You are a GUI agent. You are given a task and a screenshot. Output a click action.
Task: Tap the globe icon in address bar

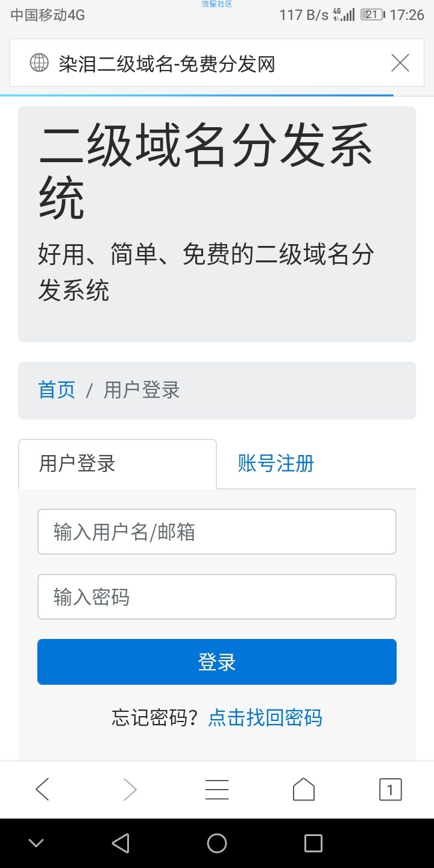tap(39, 63)
